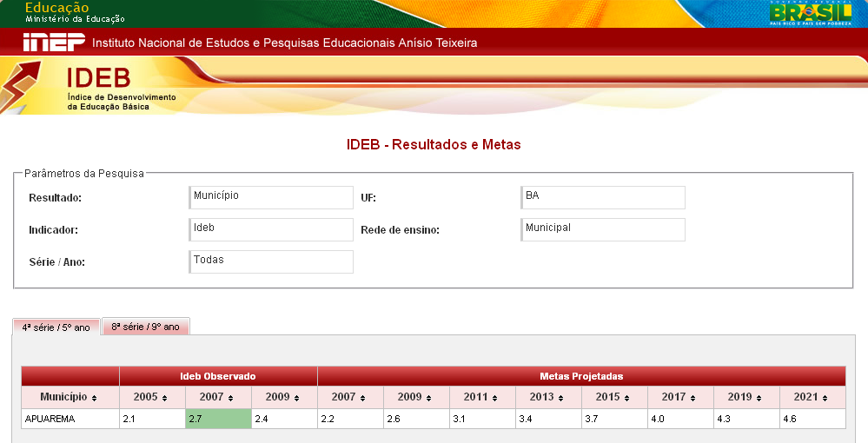Click the UF: label

[368, 198]
